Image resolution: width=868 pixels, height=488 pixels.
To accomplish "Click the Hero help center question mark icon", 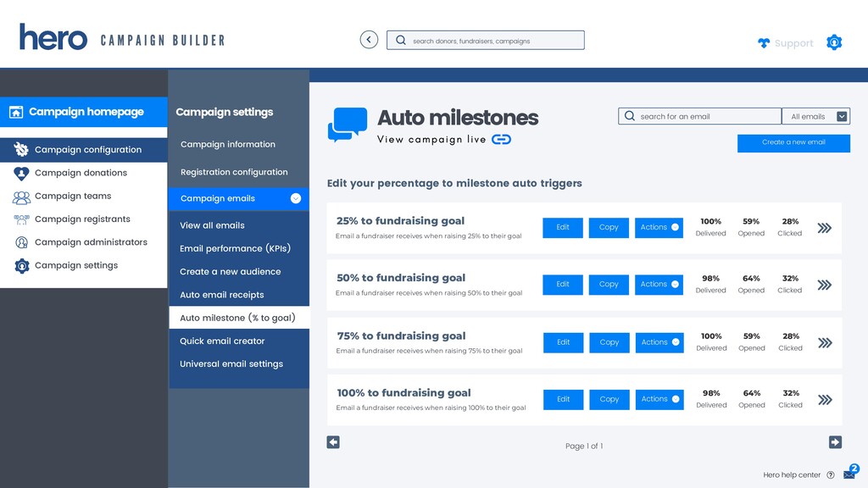I will coord(831,474).
